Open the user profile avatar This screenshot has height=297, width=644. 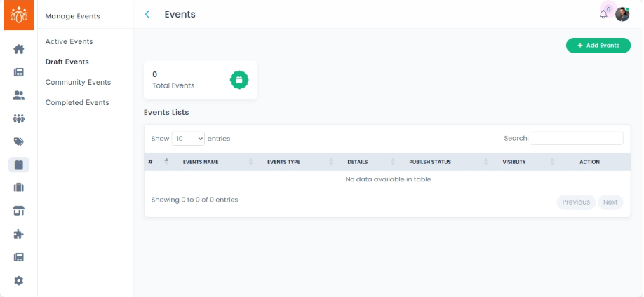pos(622,14)
